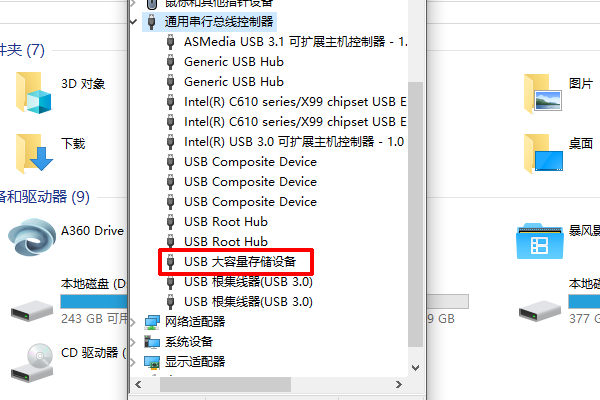Open the 3D 对象 folder icon
The image size is (600, 400).
[x=33, y=93]
